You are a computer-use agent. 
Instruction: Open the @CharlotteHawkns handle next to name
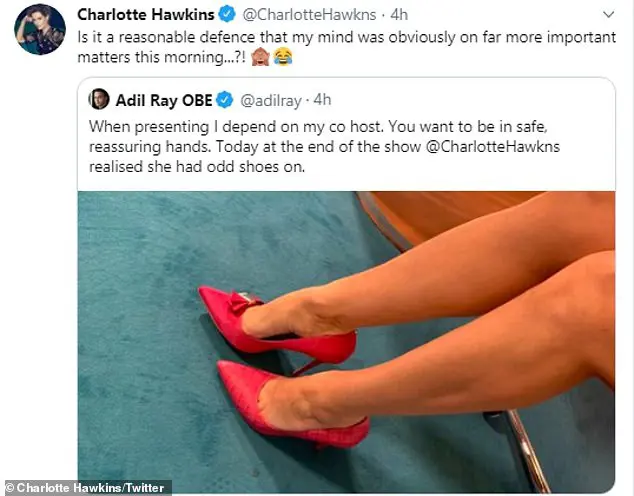pyautogui.click(x=309, y=15)
